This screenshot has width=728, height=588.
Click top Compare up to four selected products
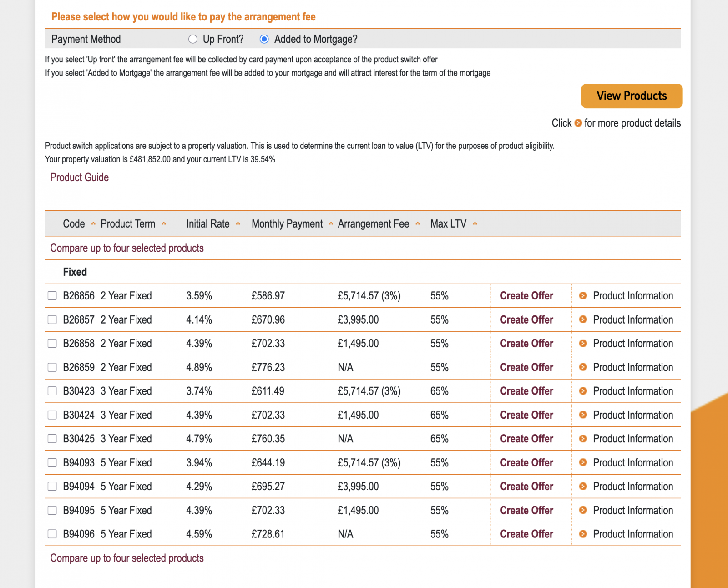coord(127,248)
